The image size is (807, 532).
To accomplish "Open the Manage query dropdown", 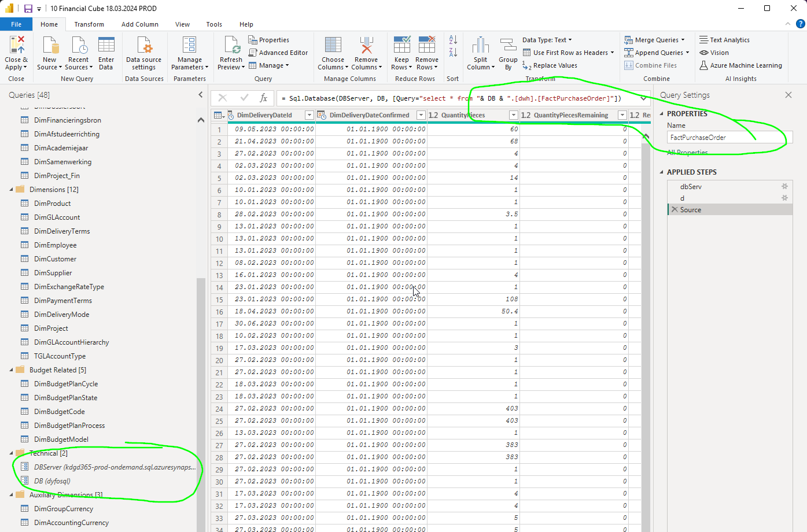I will (x=269, y=65).
